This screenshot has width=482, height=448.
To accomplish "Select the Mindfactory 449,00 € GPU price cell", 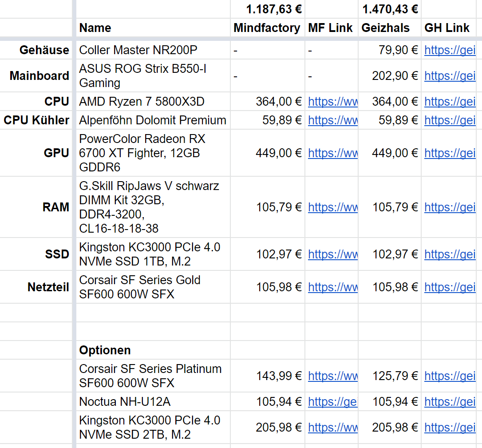I will click(268, 153).
